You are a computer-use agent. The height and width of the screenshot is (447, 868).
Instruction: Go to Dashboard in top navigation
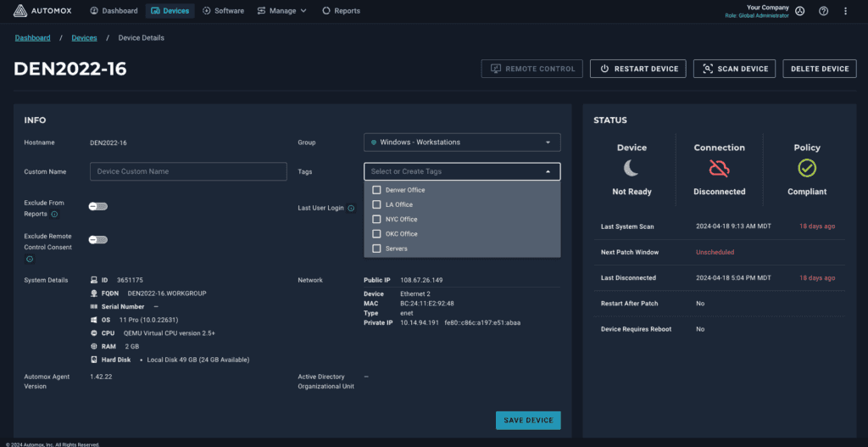point(114,10)
